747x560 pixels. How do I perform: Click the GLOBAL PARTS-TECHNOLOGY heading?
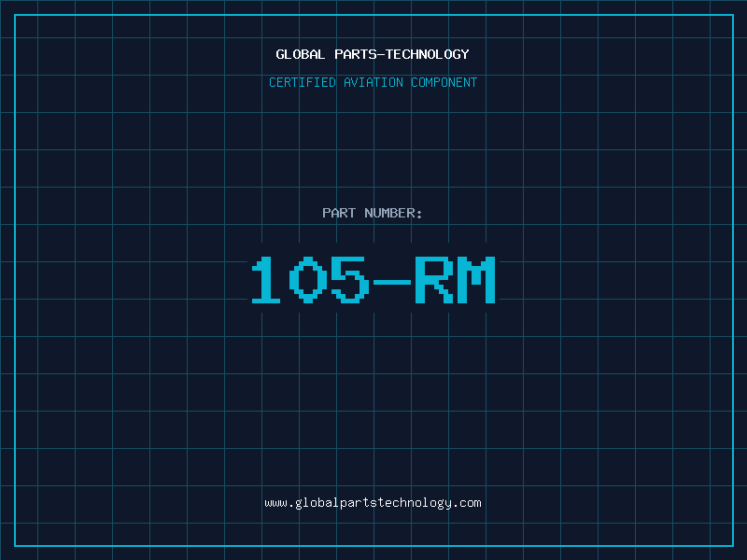[373, 54]
